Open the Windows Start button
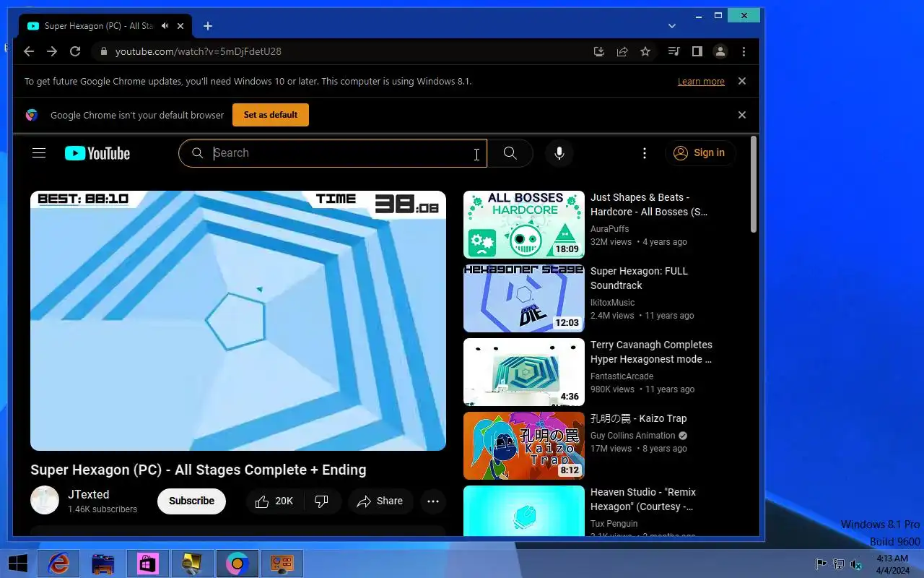924x578 pixels. click(17, 564)
